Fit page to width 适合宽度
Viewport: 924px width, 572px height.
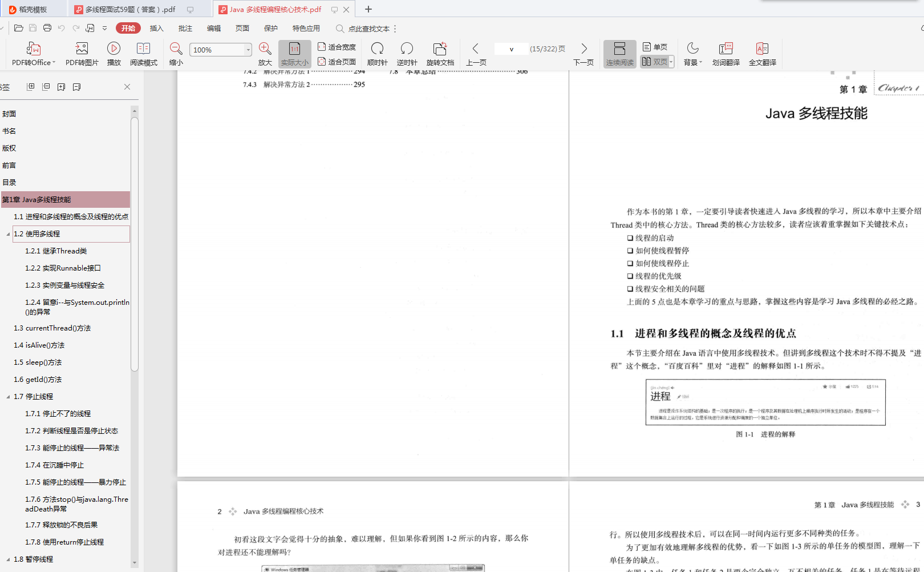(337, 47)
